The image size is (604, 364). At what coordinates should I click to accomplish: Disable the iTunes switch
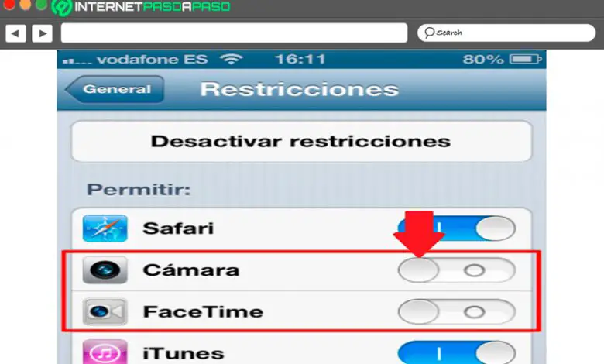tap(457, 352)
